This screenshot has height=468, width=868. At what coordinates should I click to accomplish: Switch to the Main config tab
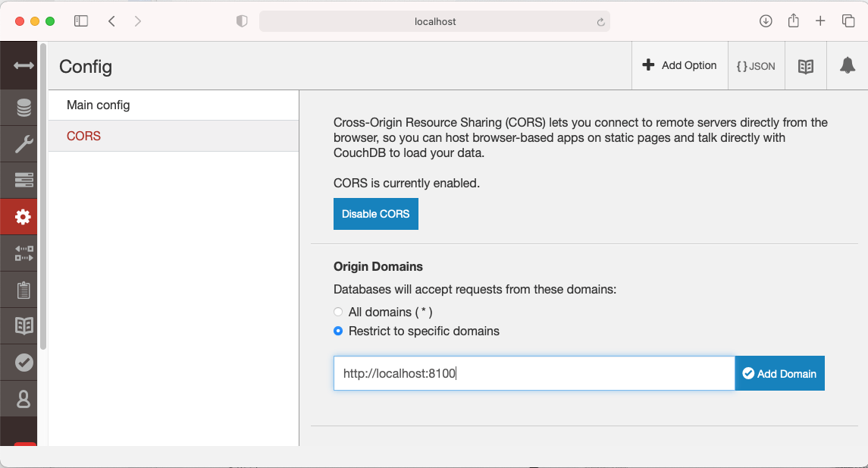click(99, 105)
